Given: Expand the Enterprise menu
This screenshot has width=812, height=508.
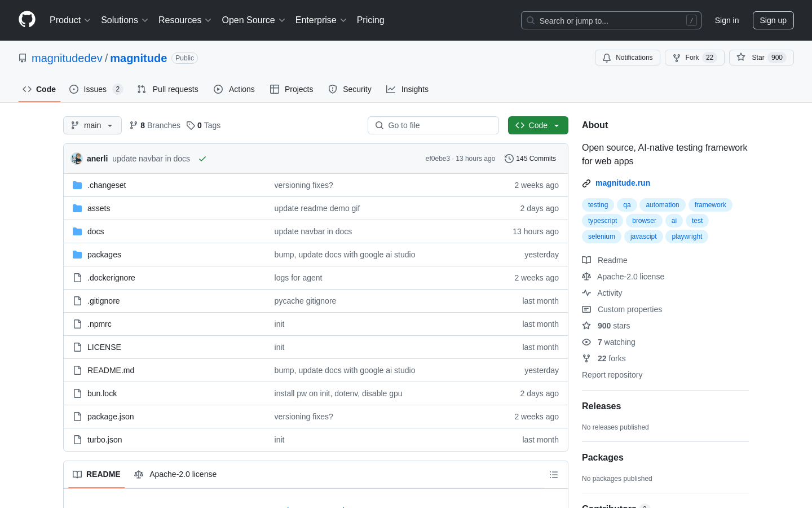Looking at the screenshot, I should (321, 20).
